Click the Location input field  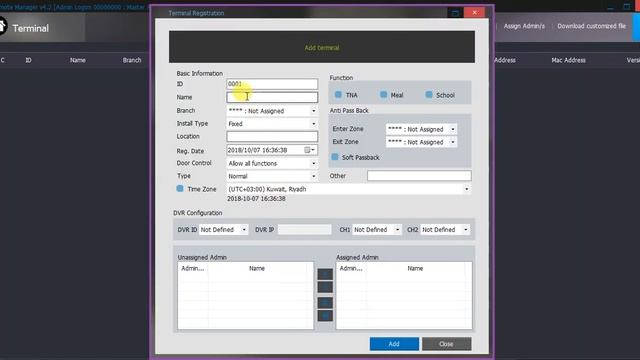[272, 136]
